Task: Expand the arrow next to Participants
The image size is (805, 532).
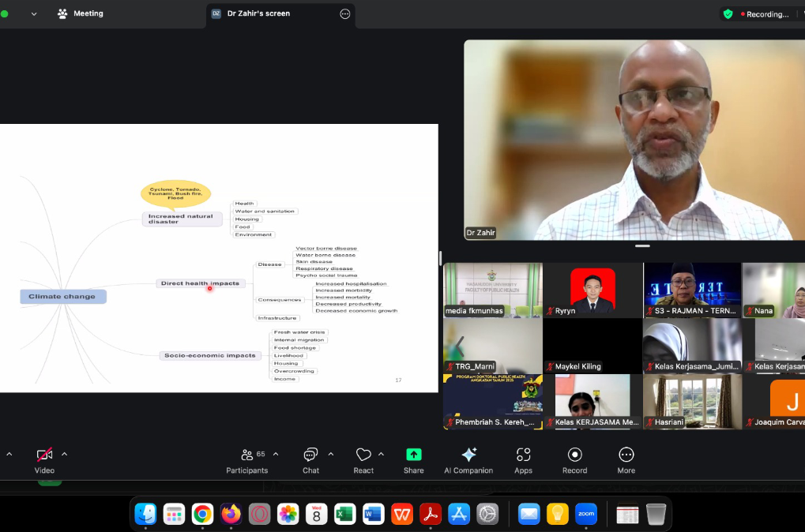Action: pyautogui.click(x=276, y=454)
